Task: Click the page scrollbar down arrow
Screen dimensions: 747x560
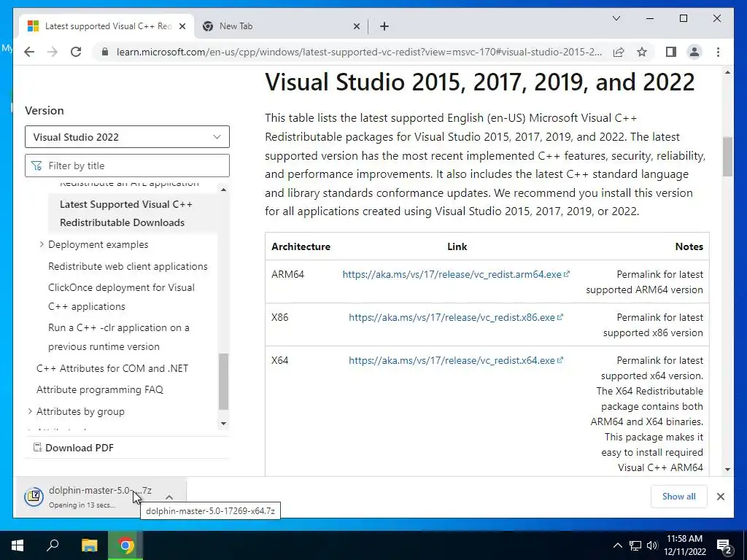Action: click(727, 469)
